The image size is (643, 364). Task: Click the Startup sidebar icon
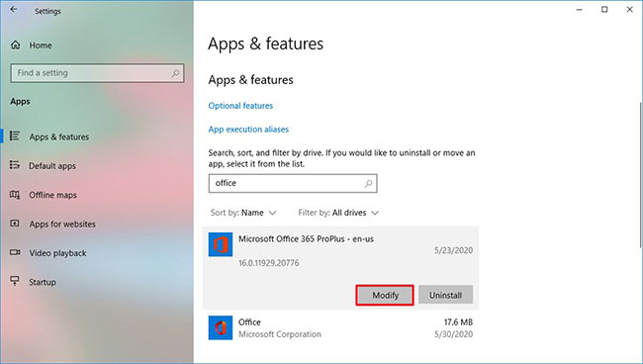[x=15, y=281]
